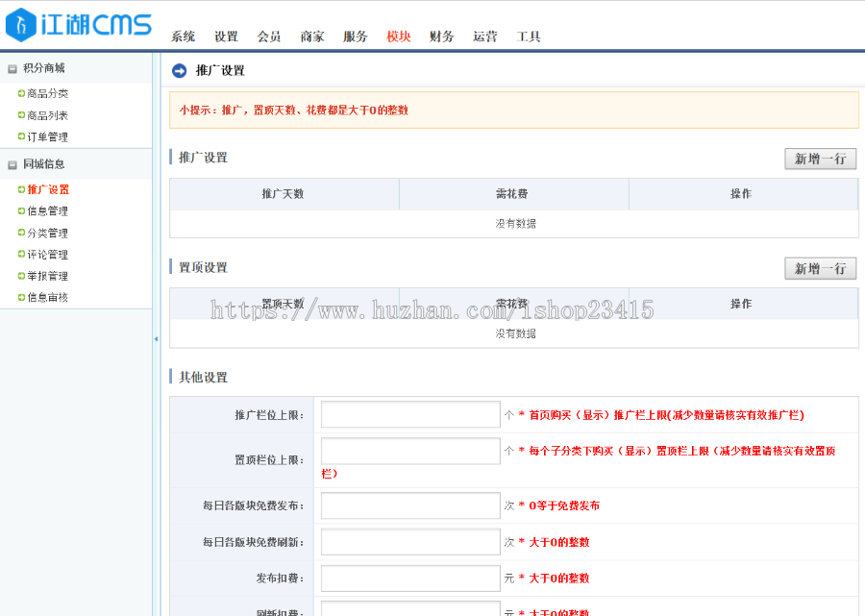The height and width of the screenshot is (616, 865).
Task: Open the 运营 menu
Action: (485, 37)
